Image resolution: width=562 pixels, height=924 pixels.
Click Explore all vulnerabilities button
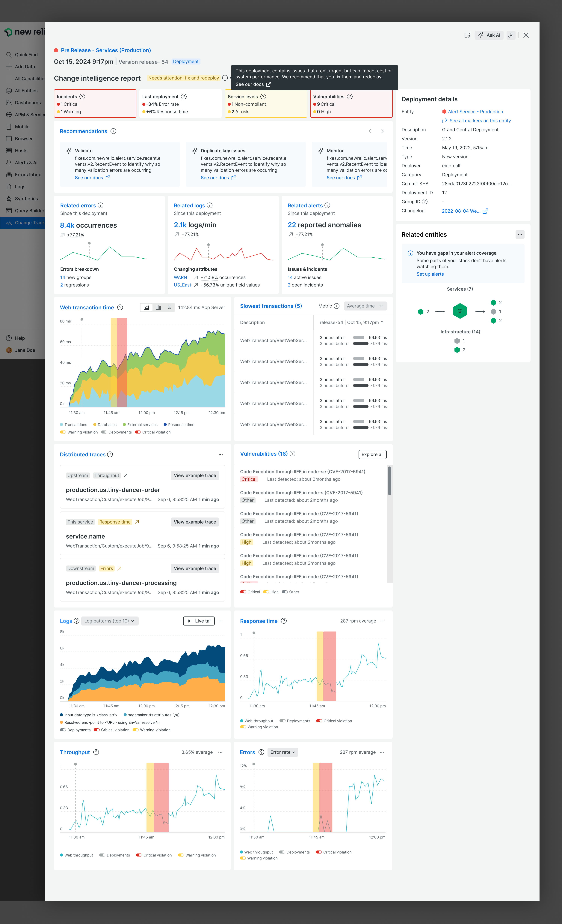[372, 454]
